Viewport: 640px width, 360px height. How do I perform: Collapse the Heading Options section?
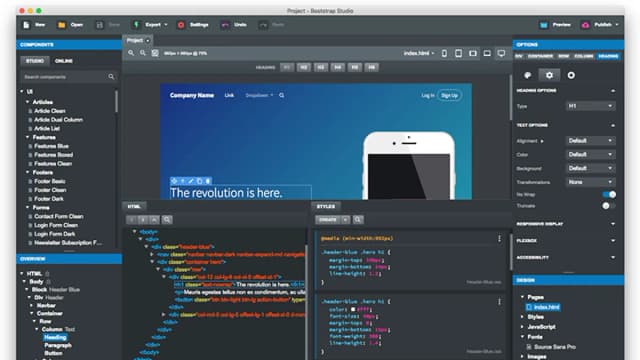[613, 91]
